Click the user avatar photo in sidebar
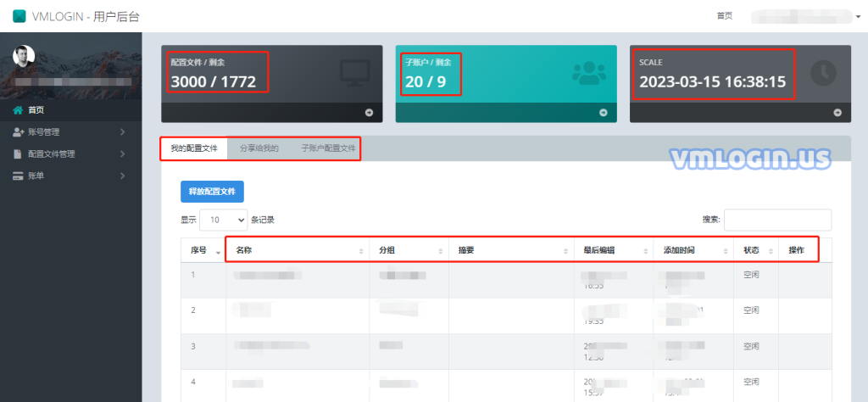Viewport: 868px width, 402px height. tap(24, 56)
